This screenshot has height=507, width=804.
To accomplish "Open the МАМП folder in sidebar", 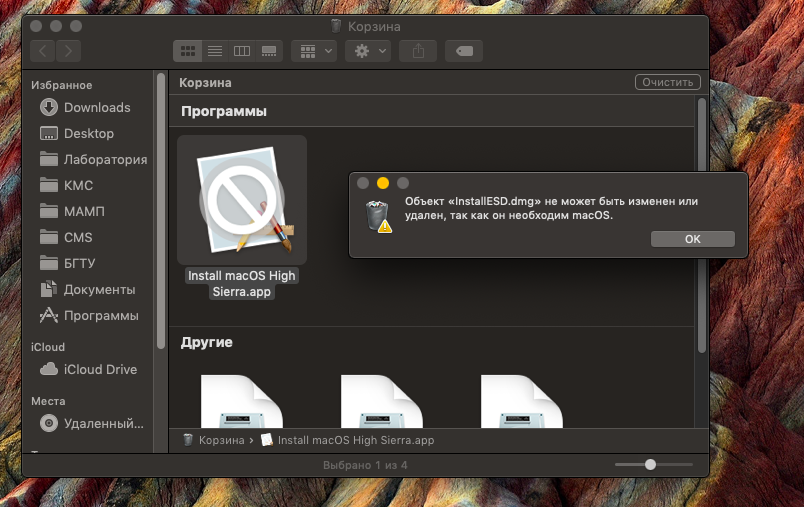I will [72, 211].
